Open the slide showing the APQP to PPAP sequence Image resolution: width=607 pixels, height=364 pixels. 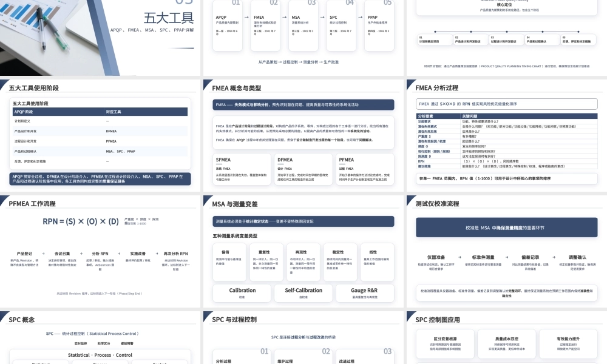303,38
